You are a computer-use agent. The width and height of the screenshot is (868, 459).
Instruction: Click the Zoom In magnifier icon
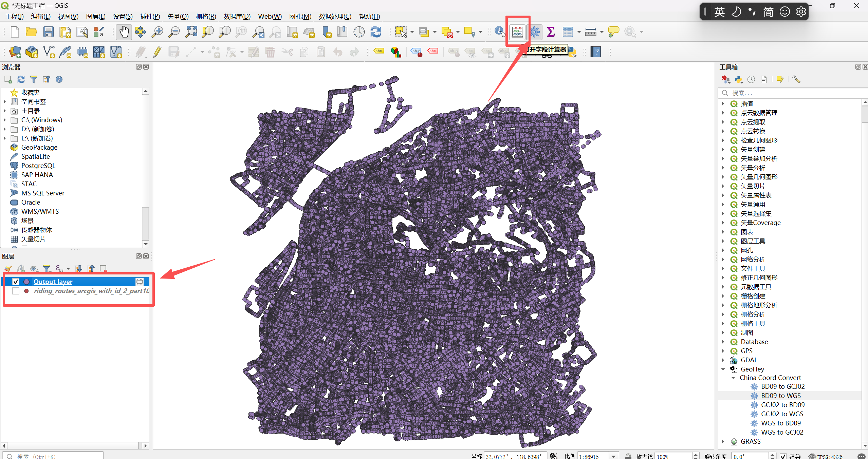(x=157, y=32)
